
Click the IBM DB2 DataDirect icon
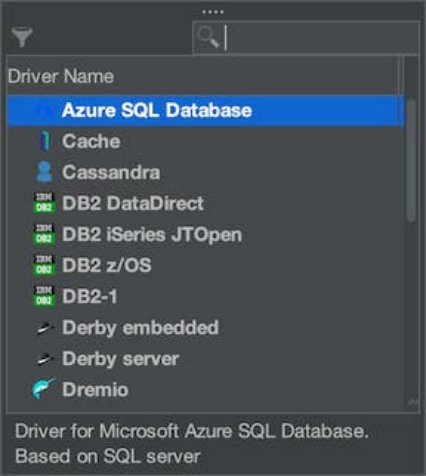click(x=44, y=203)
